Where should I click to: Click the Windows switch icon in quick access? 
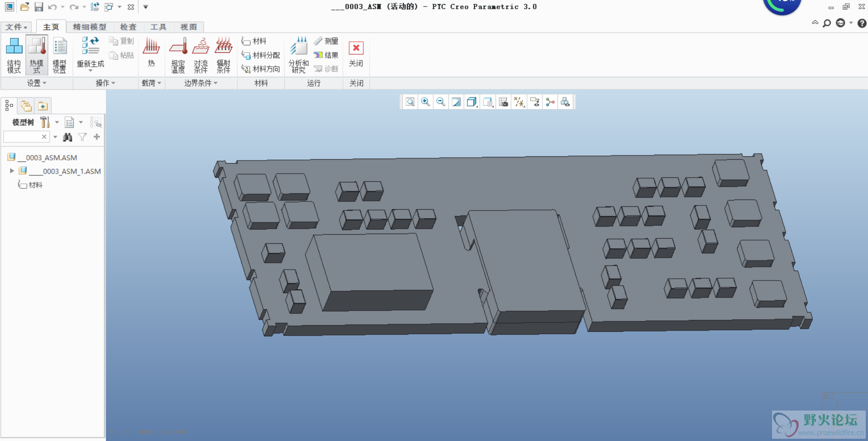[x=109, y=7]
